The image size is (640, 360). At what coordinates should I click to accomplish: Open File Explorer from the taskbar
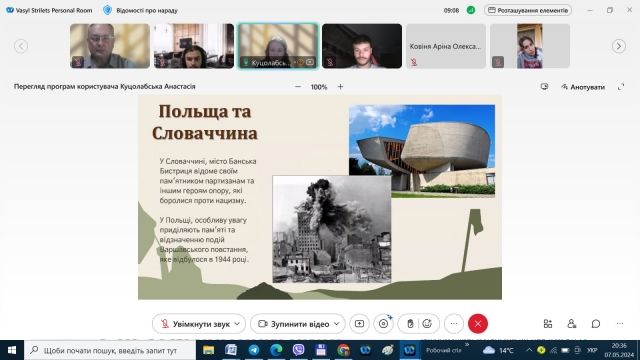(209, 350)
